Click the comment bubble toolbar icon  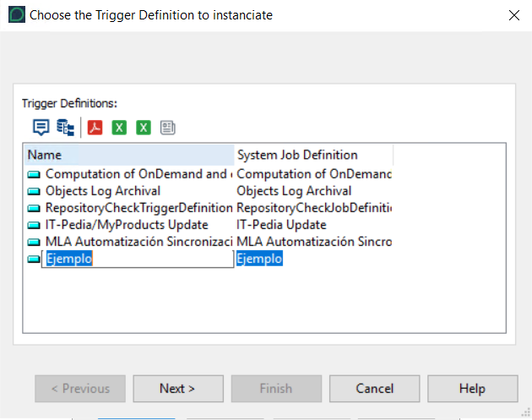pyautogui.click(x=41, y=128)
